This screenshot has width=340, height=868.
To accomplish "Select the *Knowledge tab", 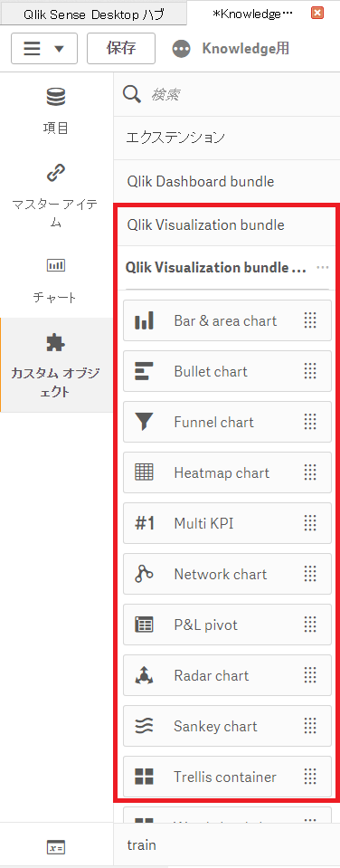I will 252,14.
